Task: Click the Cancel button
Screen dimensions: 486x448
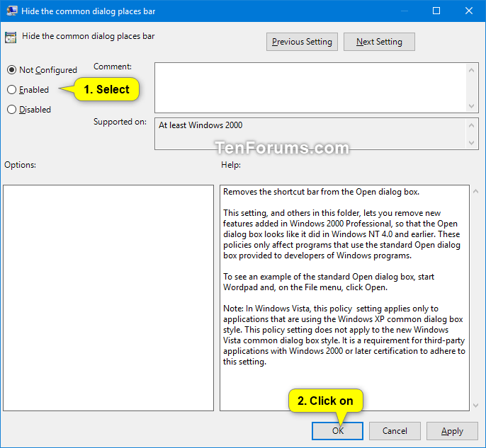Action: [x=395, y=431]
